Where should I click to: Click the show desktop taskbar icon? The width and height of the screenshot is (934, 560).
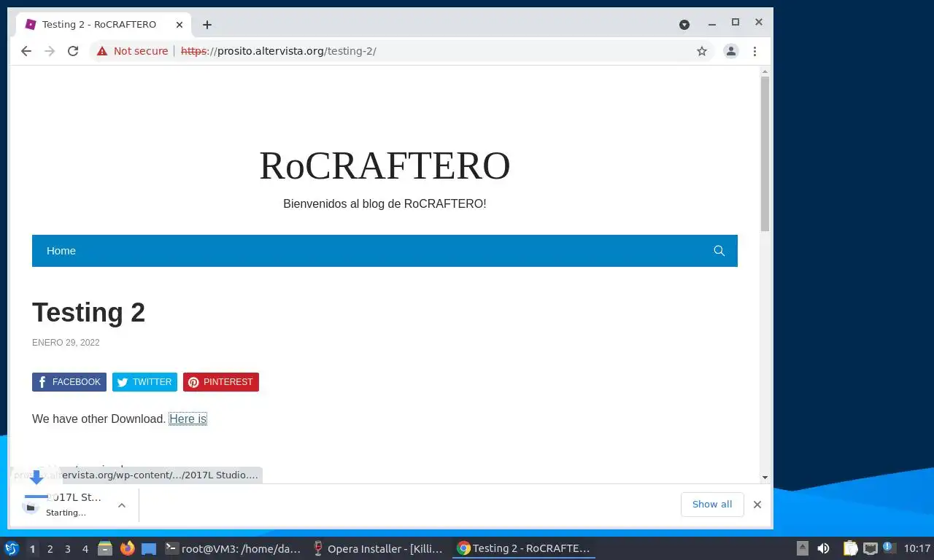(149, 548)
